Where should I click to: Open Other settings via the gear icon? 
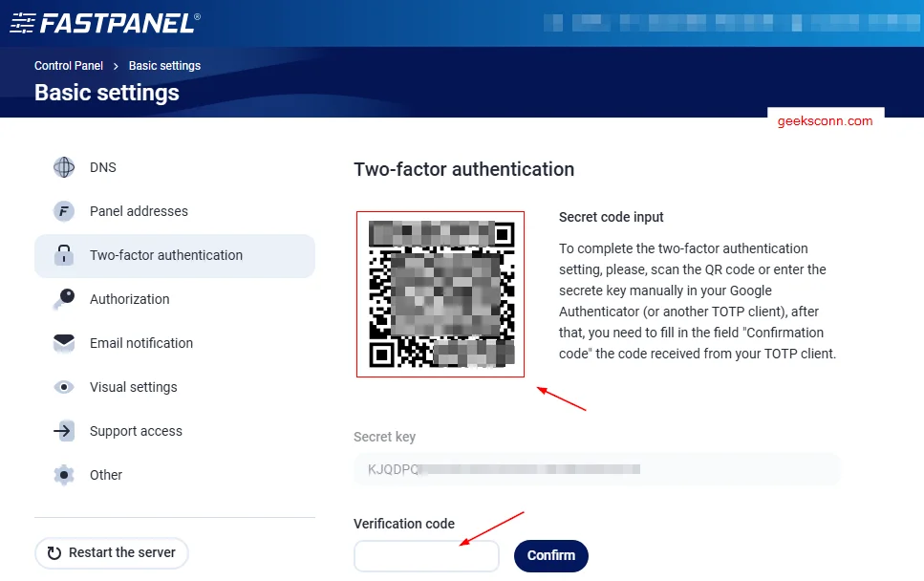click(x=63, y=475)
